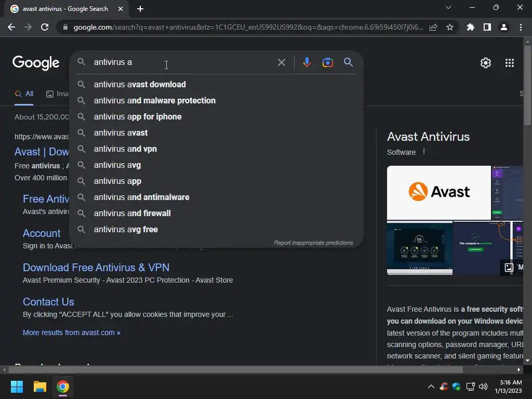Switch to the All results tab
This screenshot has width=532, height=399.
coord(24,94)
